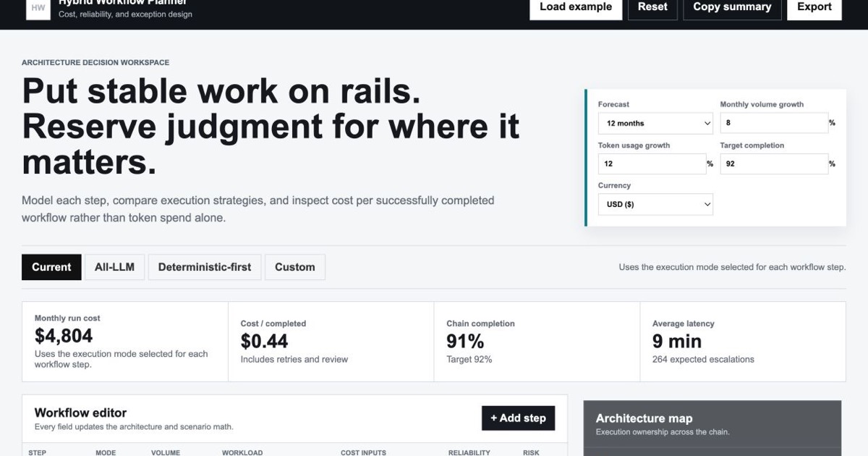Viewport: 868px width, 456px height.
Task: Click the 9 min average latency value
Action: coord(677,341)
